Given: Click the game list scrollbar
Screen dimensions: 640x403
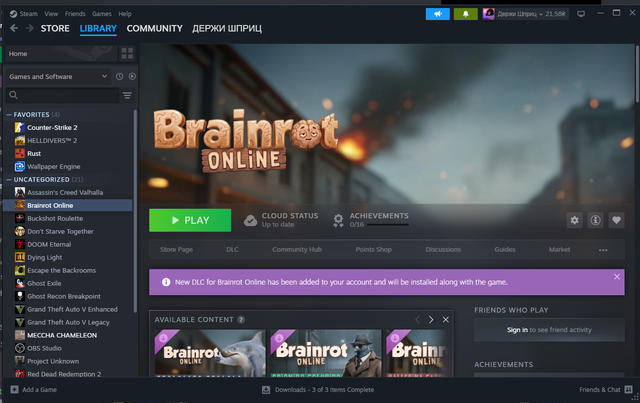Looking at the screenshot, I should (135, 212).
